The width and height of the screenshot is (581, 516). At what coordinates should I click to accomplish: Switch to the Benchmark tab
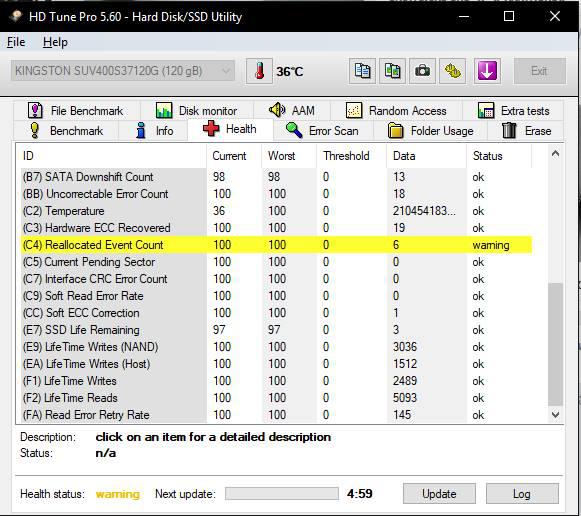click(x=67, y=131)
